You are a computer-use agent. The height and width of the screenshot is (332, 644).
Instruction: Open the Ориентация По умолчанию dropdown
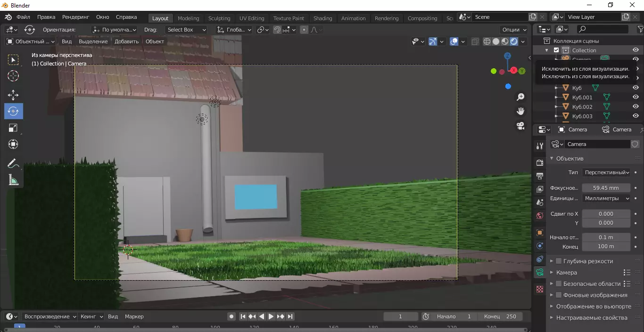click(115, 30)
